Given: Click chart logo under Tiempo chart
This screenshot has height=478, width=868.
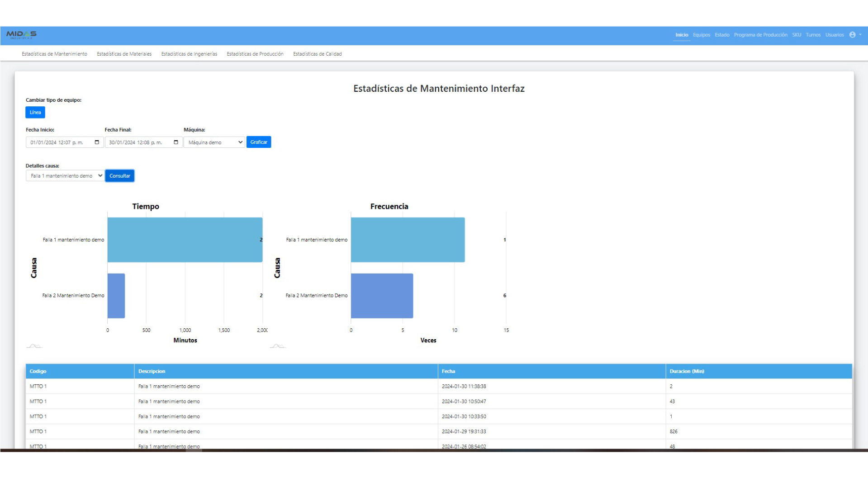Looking at the screenshot, I should pos(34,346).
